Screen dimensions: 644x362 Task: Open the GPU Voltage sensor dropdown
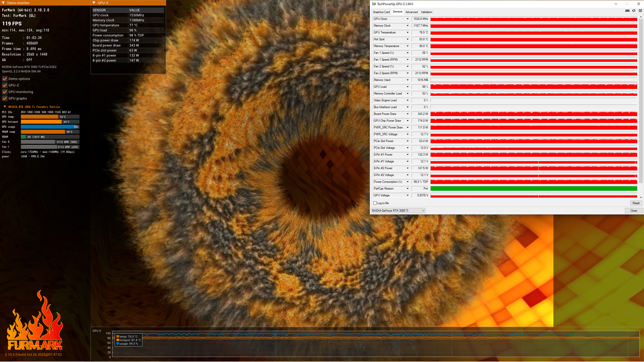coord(407,195)
